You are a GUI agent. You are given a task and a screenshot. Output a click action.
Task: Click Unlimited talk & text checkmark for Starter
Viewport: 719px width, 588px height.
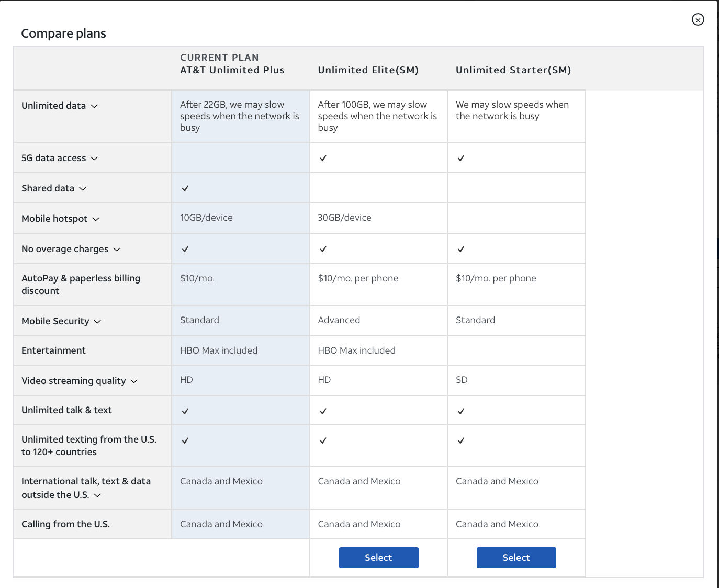click(461, 411)
